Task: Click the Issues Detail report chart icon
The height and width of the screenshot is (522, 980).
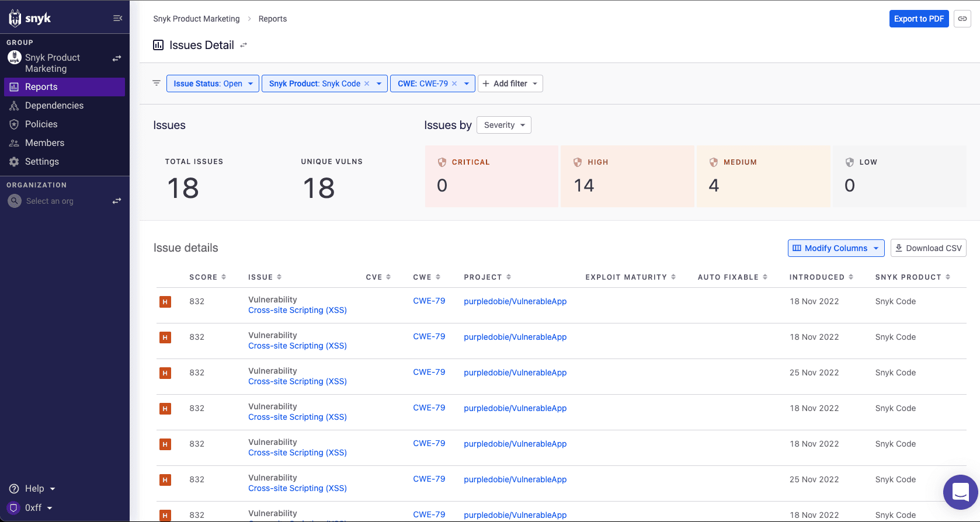Action: click(x=158, y=45)
